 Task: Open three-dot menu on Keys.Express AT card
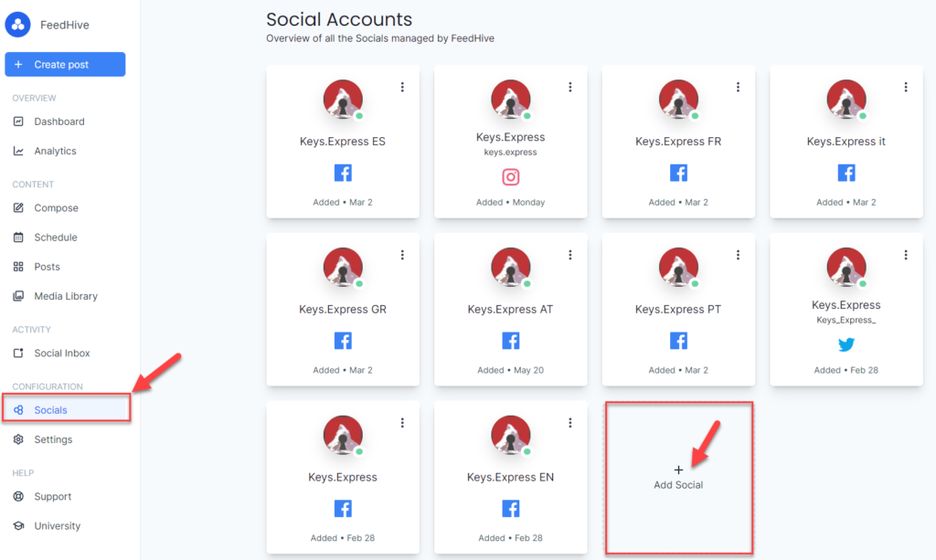[x=570, y=255]
